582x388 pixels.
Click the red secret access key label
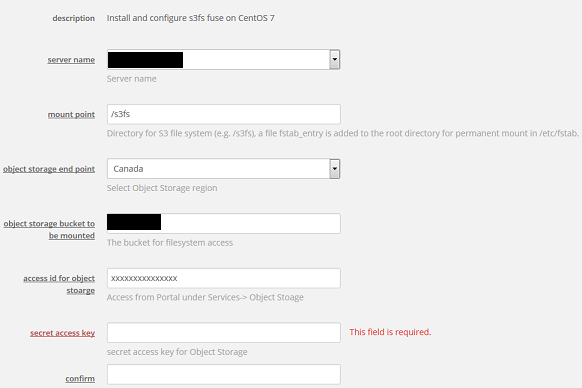(x=62, y=333)
